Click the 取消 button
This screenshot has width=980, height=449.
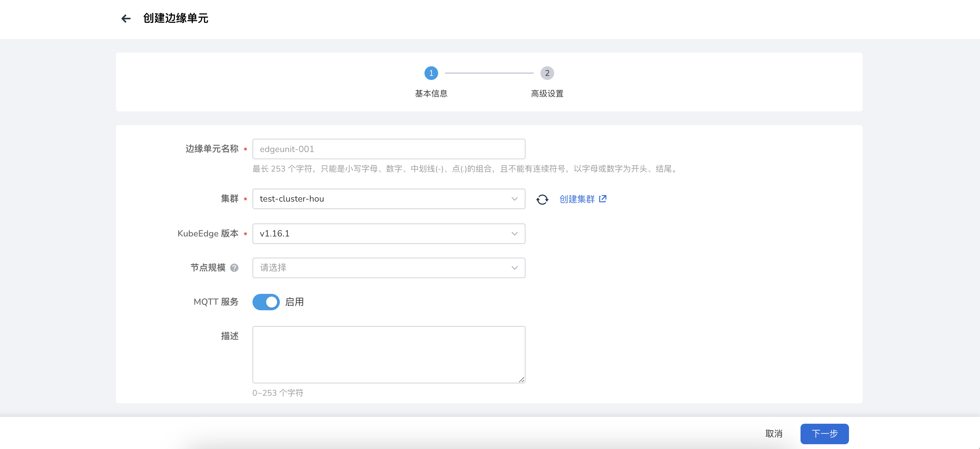[774, 434]
